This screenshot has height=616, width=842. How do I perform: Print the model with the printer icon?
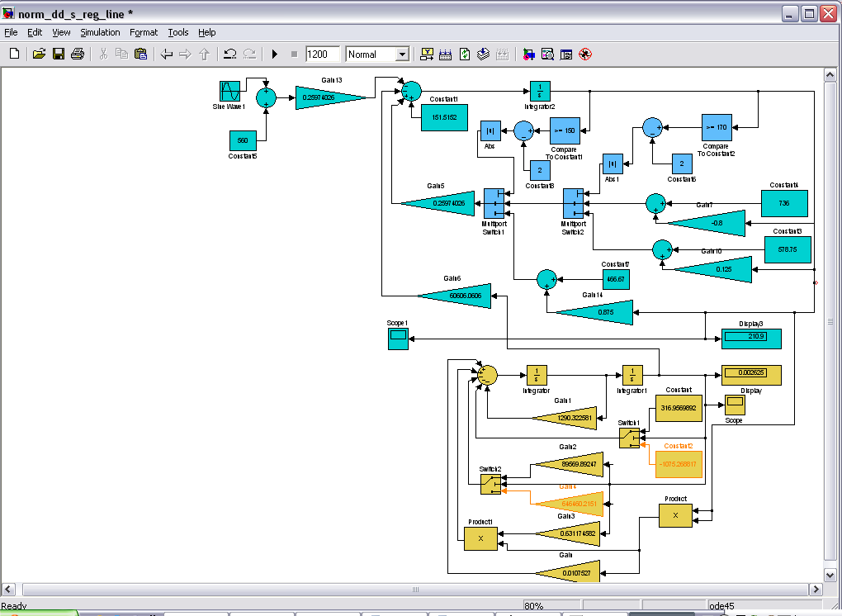(78, 54)
